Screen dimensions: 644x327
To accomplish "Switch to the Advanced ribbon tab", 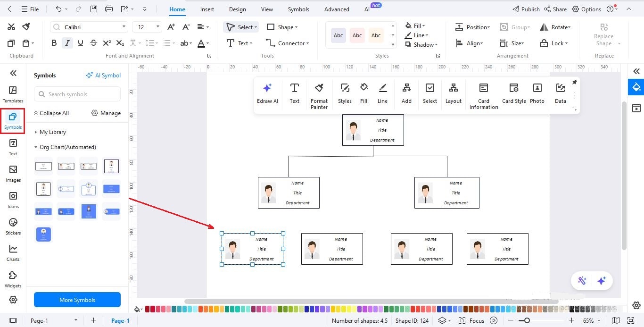I will click(x=336, y=9).
